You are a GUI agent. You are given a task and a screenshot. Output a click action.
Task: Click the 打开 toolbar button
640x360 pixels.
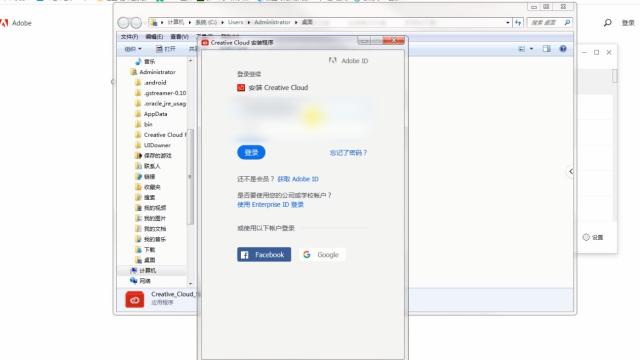click(166, 49)
